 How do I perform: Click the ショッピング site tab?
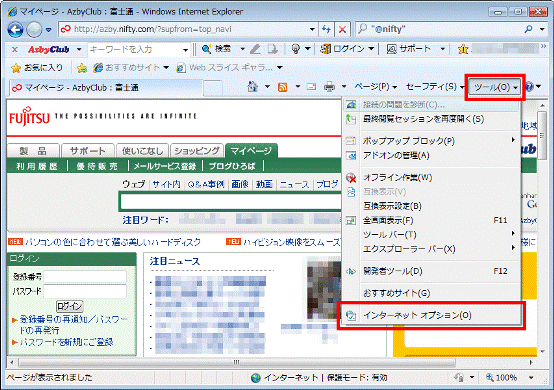tap(197, 151)
